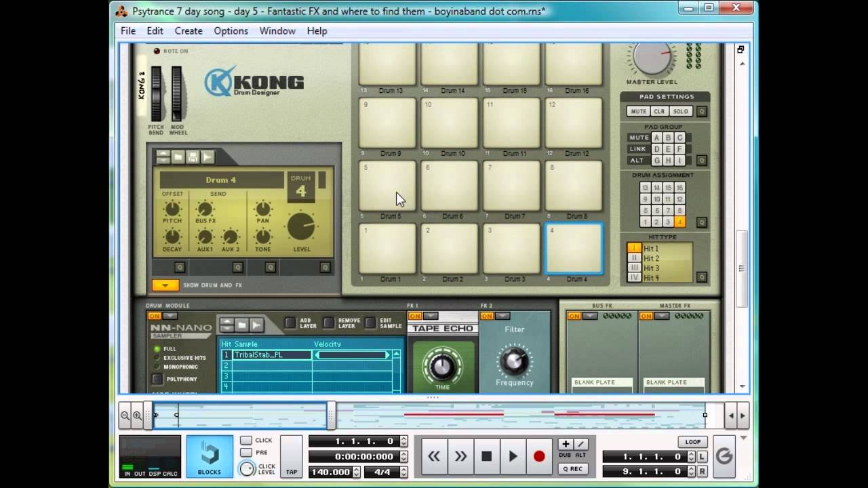The height and width of the screenshot is (488, 868).
Task: Click the tempo 140.000 spinner arrows
Action: point(357,472)
